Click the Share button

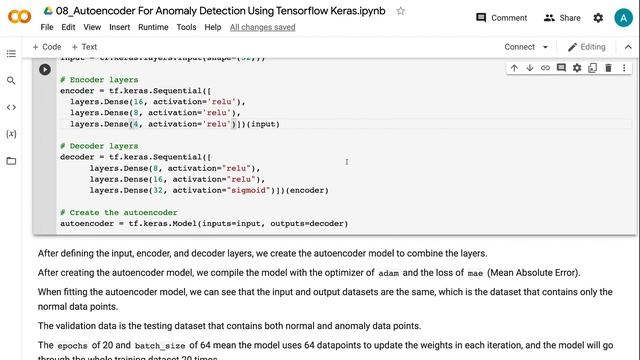click(x=562, y=18)
